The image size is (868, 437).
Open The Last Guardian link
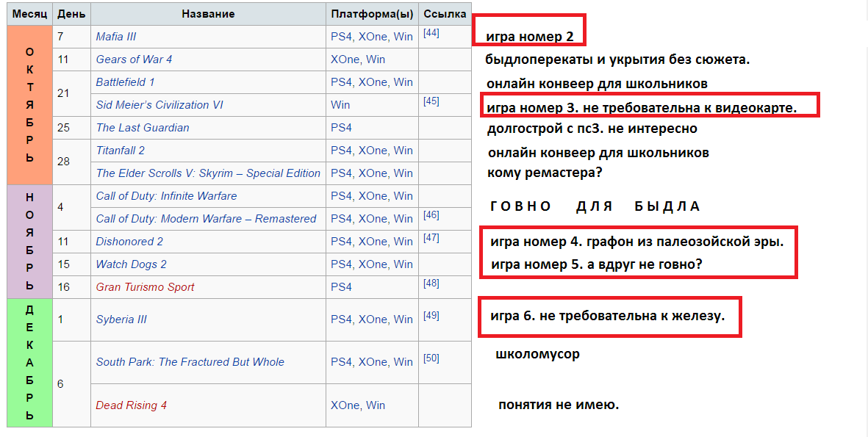143,127
